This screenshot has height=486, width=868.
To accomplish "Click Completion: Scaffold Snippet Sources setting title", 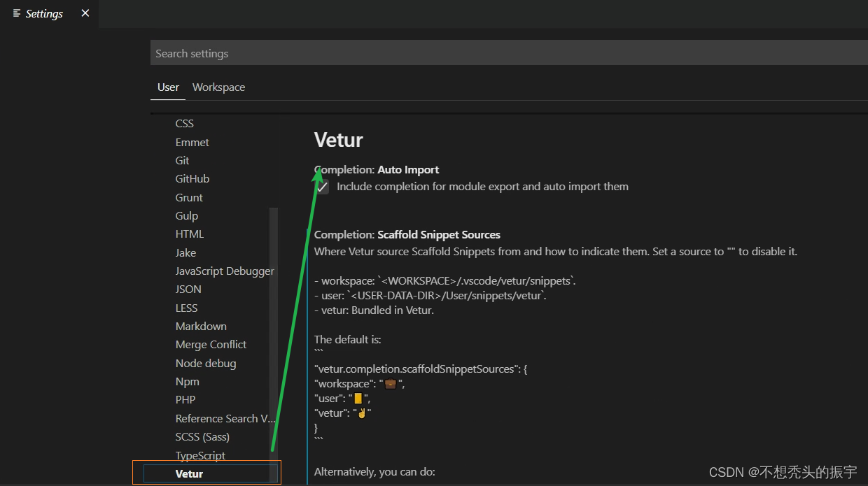I will click(x=407, y=234).
